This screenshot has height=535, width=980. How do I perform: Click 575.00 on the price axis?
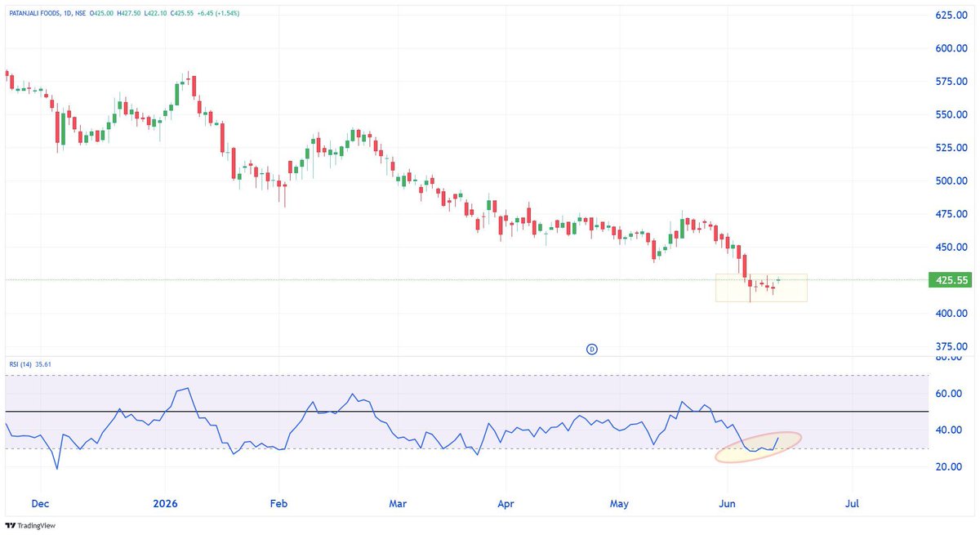click(950, 82)
